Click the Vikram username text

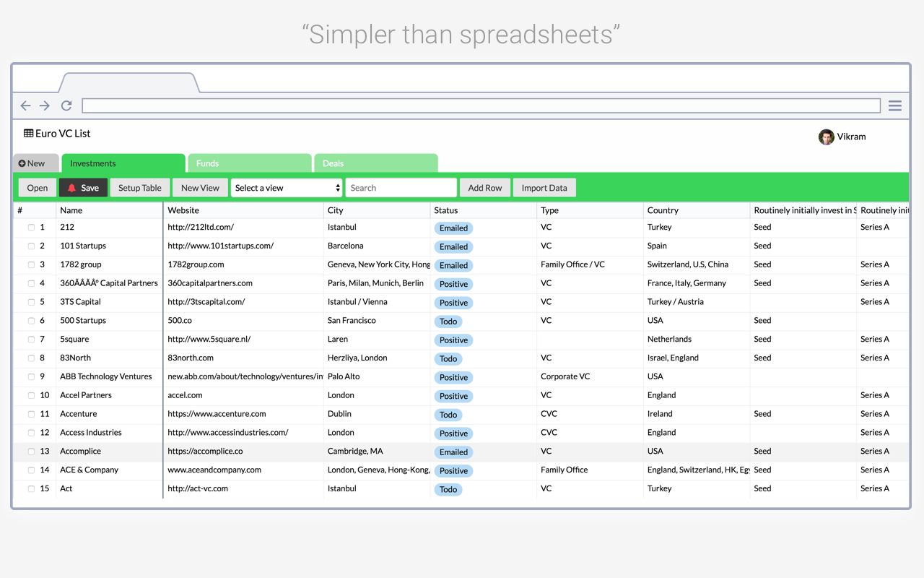tap(852, 137)
